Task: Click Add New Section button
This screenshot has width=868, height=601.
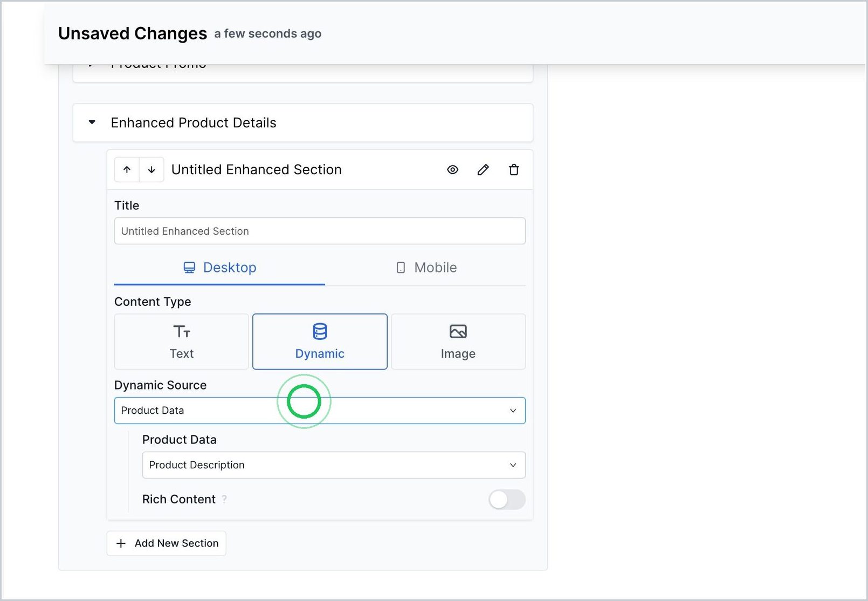Action: click(166, 543)
